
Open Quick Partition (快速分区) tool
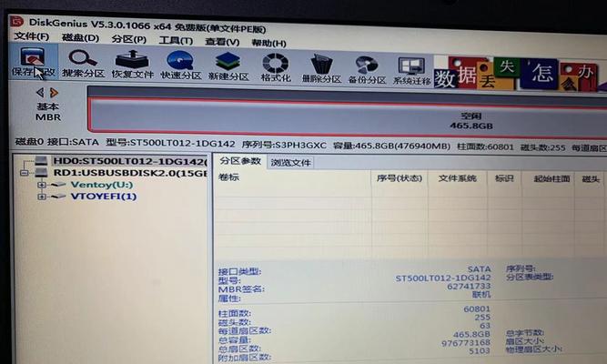pyautogui.click(x=181, y=65)
